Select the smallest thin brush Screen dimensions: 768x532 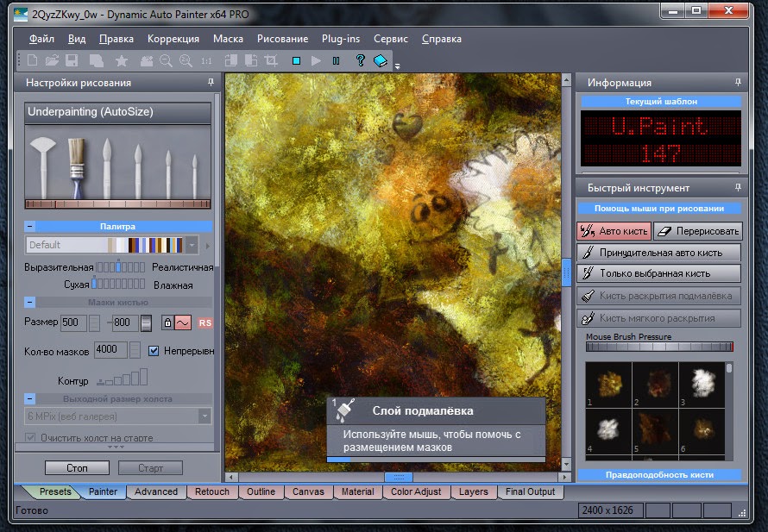(194, 175)
